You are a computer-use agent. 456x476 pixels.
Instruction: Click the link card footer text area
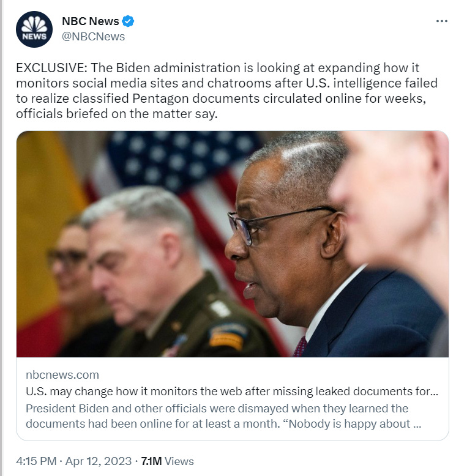coord(233,399)
